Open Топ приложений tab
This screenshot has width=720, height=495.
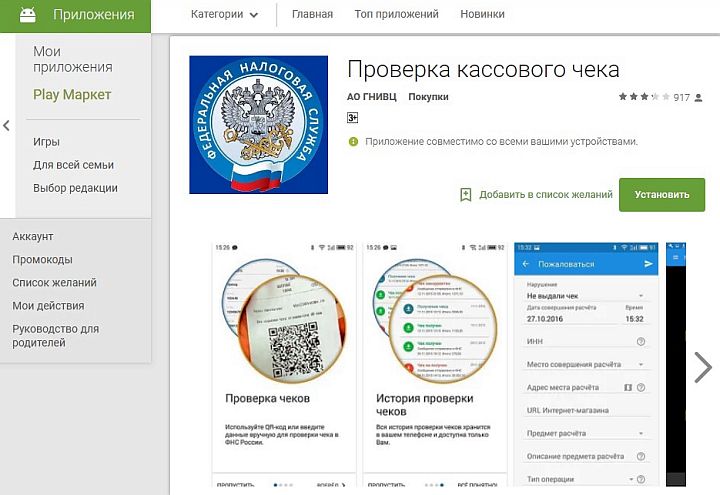click(x=396, y=14)
